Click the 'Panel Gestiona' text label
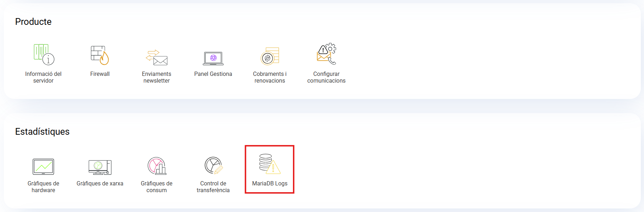 point(213,74)
